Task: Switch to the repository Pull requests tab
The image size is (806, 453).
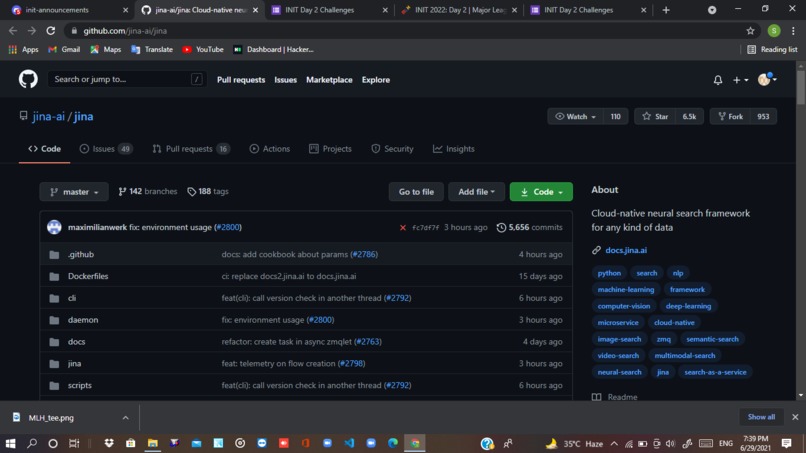Action: [191, 149]
